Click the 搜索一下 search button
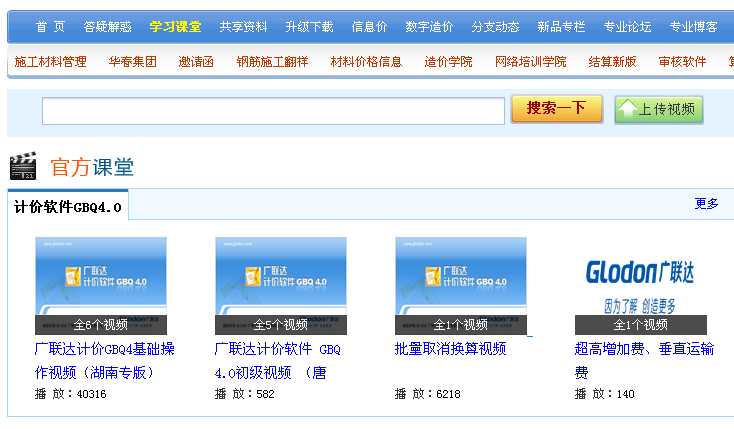Screen dimensions: 734x429 click(557, 109)
